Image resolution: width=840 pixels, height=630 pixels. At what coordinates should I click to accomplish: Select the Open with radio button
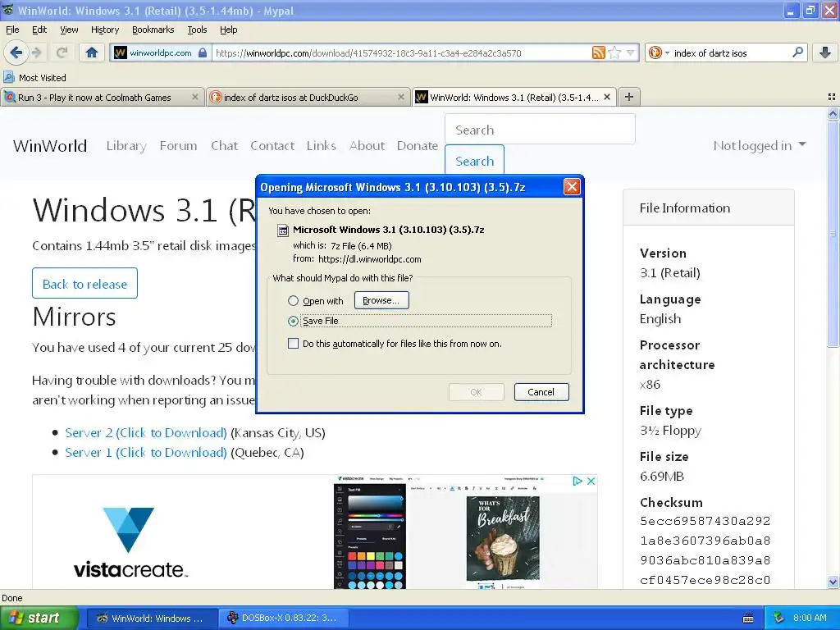tap(293, 300)
